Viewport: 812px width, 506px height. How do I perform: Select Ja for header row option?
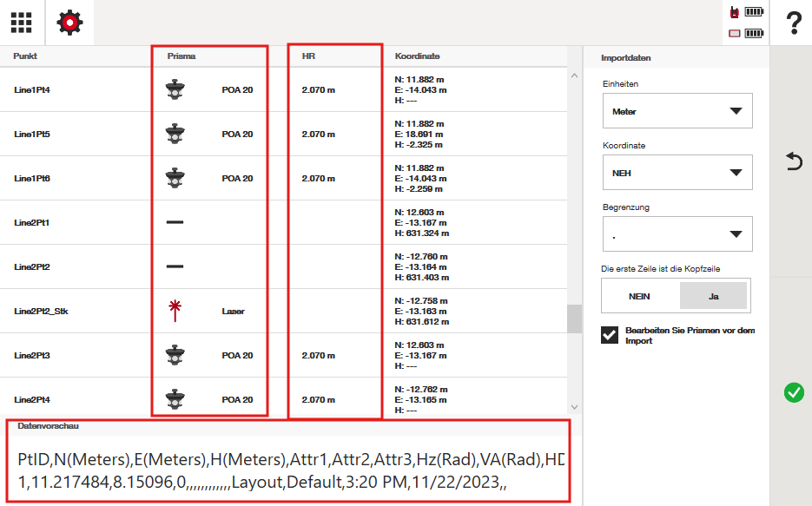713,296
